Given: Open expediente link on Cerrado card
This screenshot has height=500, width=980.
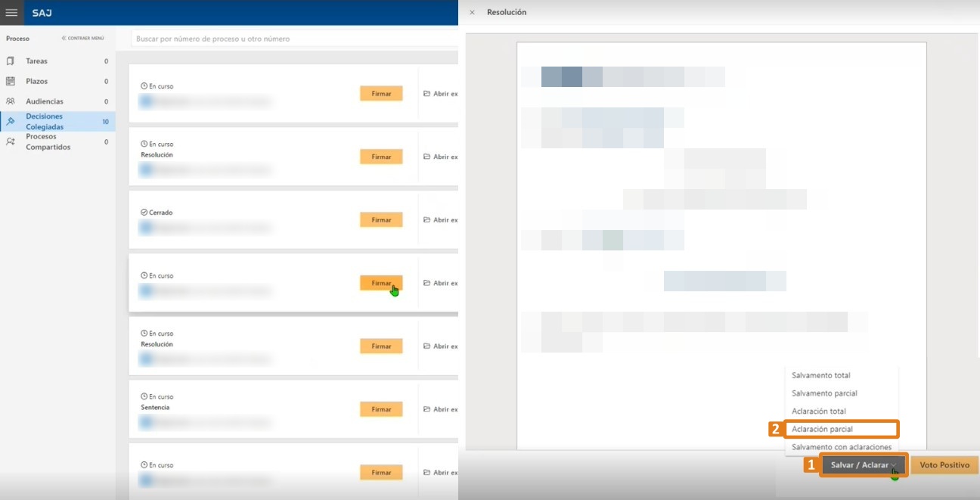Looking at the screenshot, I should (440, 220).
